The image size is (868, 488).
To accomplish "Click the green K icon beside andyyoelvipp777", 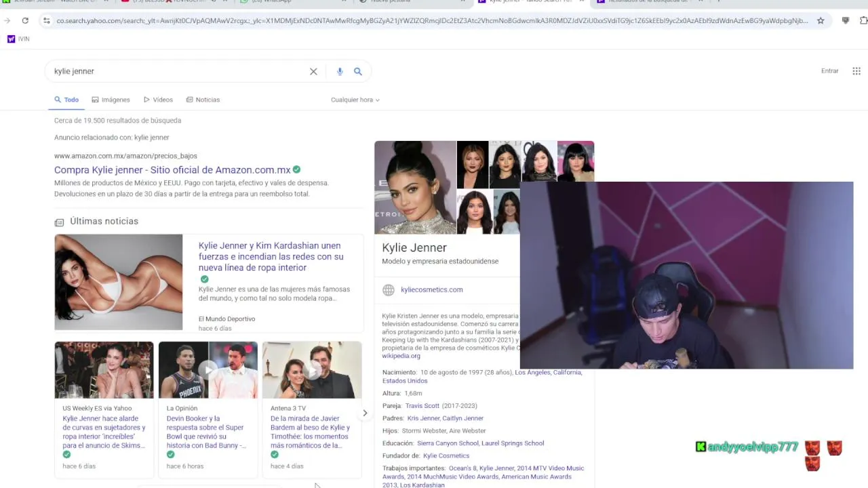I will tap(701, 447).
